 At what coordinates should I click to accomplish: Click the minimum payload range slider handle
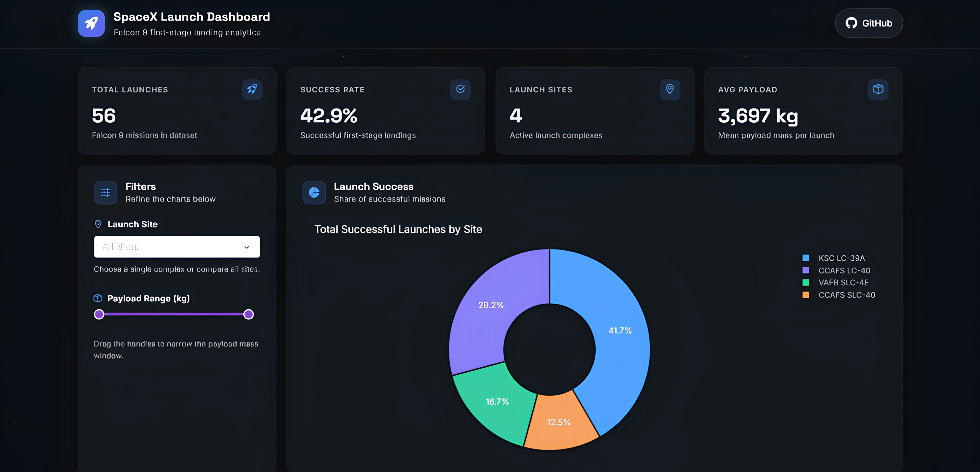99,314
